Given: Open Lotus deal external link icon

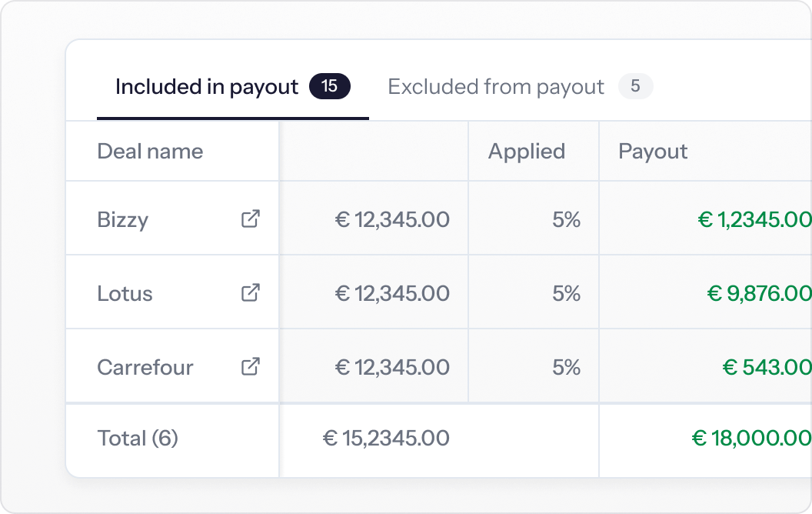Looking at the screenshot, I should coord(251,292).
